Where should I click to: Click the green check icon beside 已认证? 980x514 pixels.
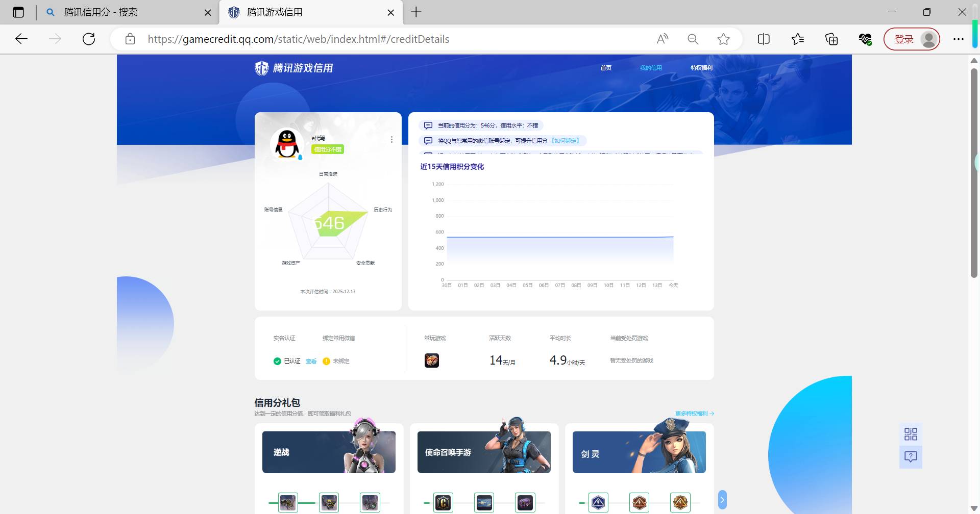pos(277,361)
